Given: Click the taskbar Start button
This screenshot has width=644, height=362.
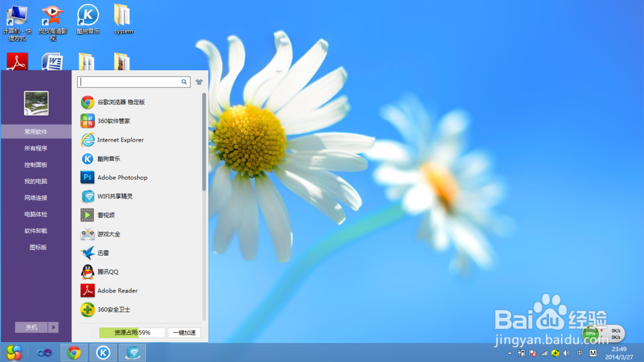Looking at the screenshot, I should click(14, 352).
